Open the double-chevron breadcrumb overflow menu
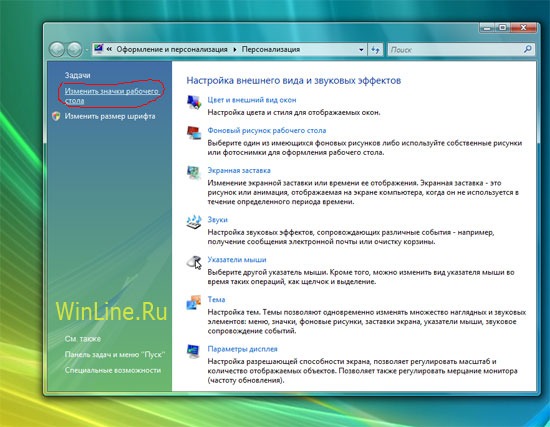550x427 pixels. pos(109,49)
